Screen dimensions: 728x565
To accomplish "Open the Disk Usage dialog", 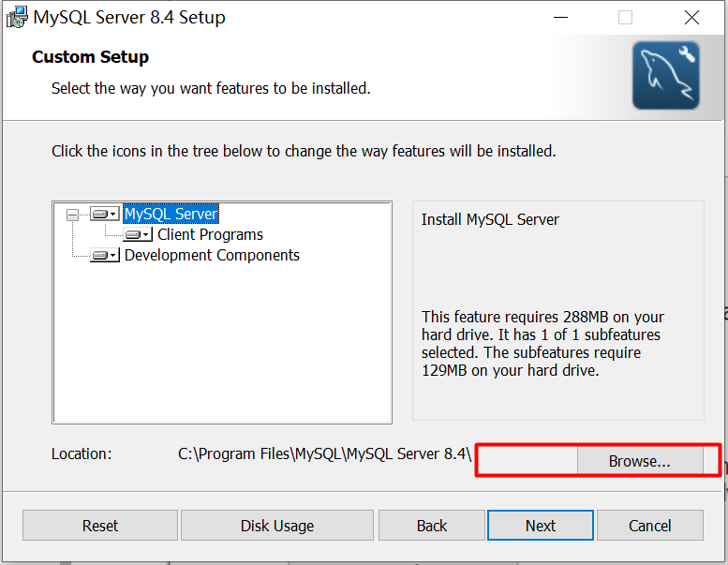I will (277, 526).
